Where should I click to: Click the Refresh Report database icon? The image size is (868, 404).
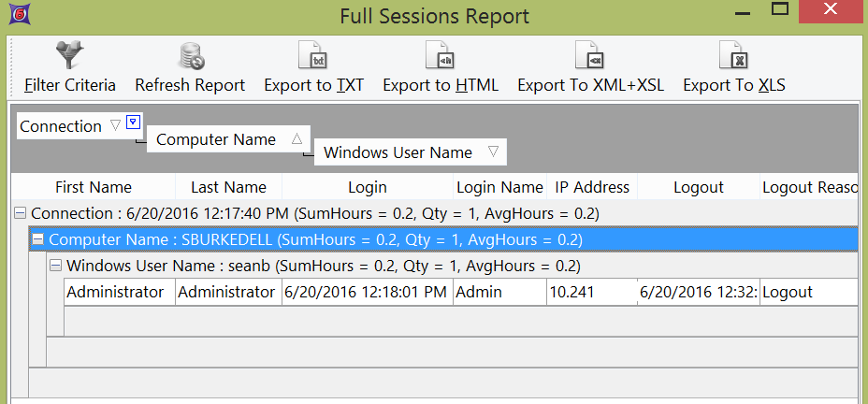(x=190, y=56)
